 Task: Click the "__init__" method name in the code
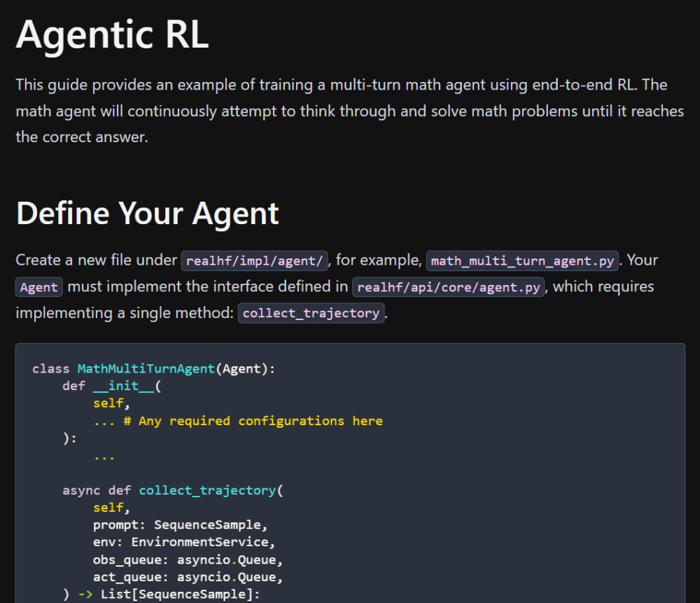point(123,386)
